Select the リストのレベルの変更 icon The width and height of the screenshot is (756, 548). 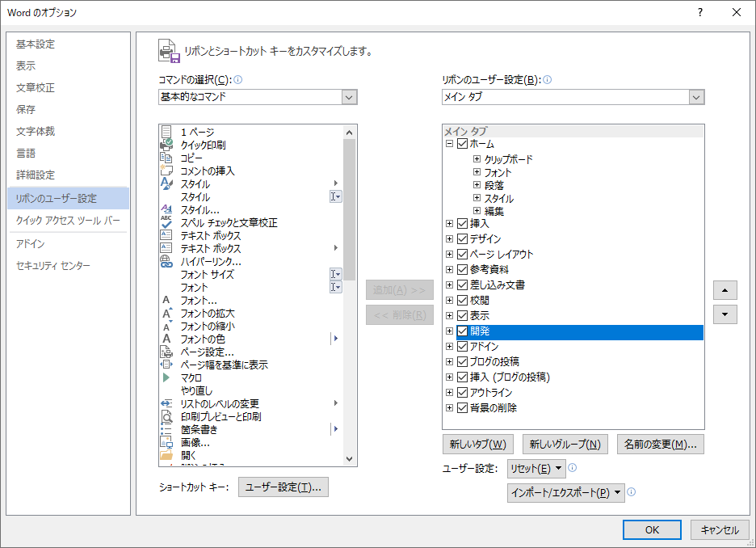coord(166,403)
